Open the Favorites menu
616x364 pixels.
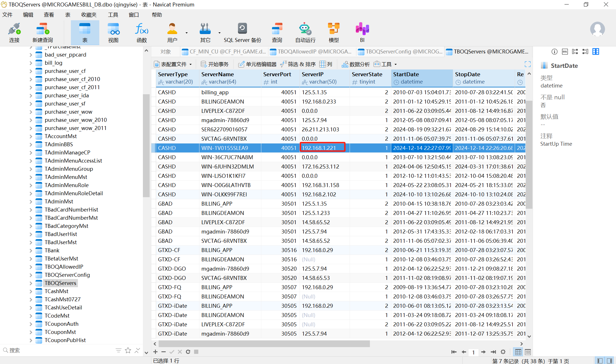click(89, 15)
